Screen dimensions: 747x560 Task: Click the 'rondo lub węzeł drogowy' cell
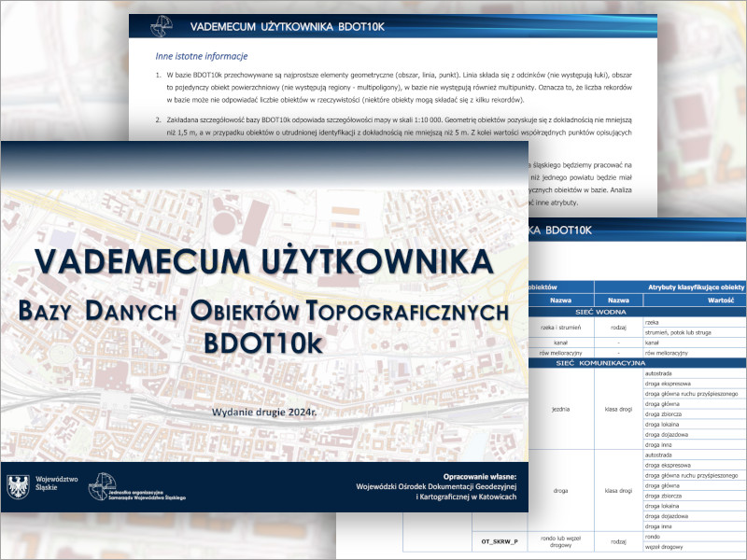(561, 541)
